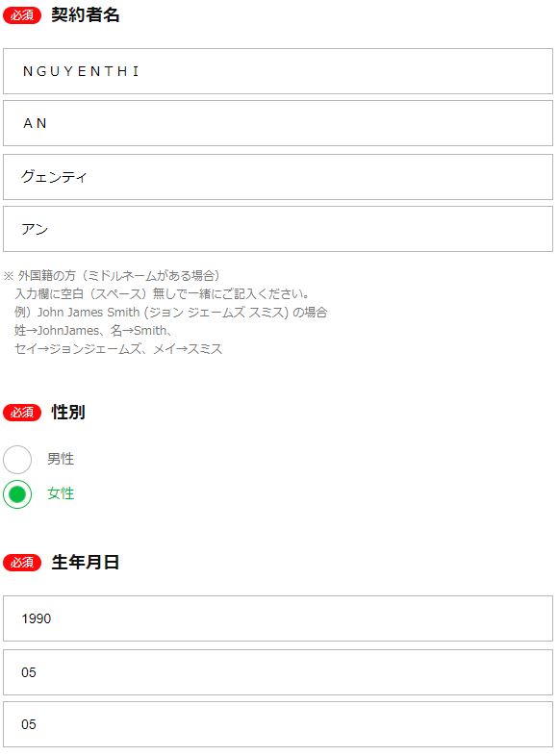Screen dimensions: 558x756
Task: Click the green 女性 label text
Action: pyautogui.click(x=61, y=493)
